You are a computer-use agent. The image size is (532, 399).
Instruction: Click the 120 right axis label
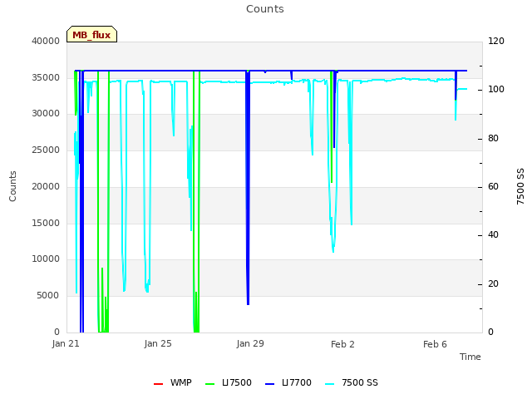[496, 41]
